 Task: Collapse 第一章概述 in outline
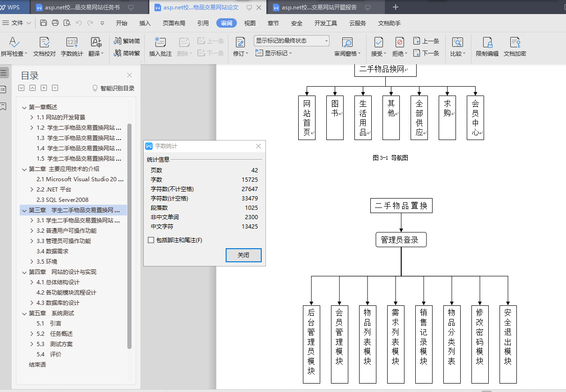pyautogui.click(x=24, y=107)
